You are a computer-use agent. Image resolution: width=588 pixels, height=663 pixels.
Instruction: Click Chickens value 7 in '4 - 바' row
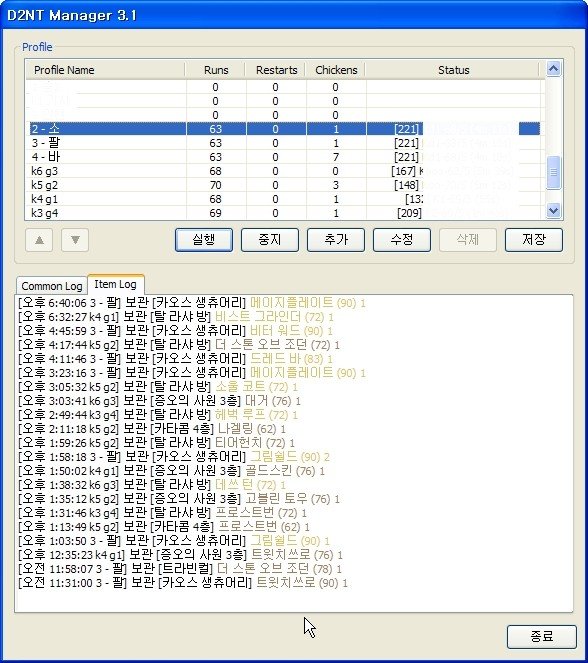(336, 157)
